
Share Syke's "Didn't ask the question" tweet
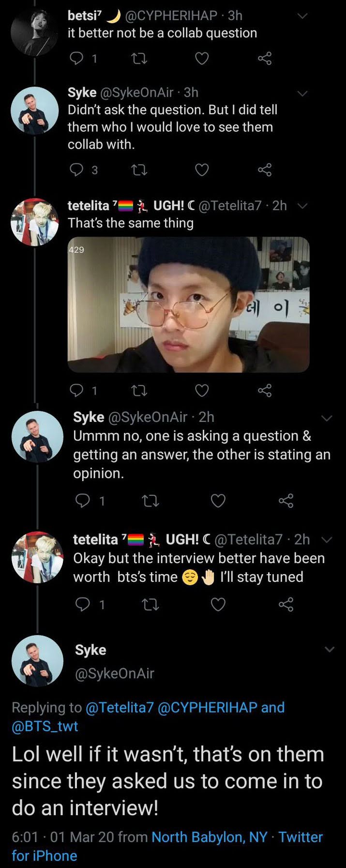264,170
